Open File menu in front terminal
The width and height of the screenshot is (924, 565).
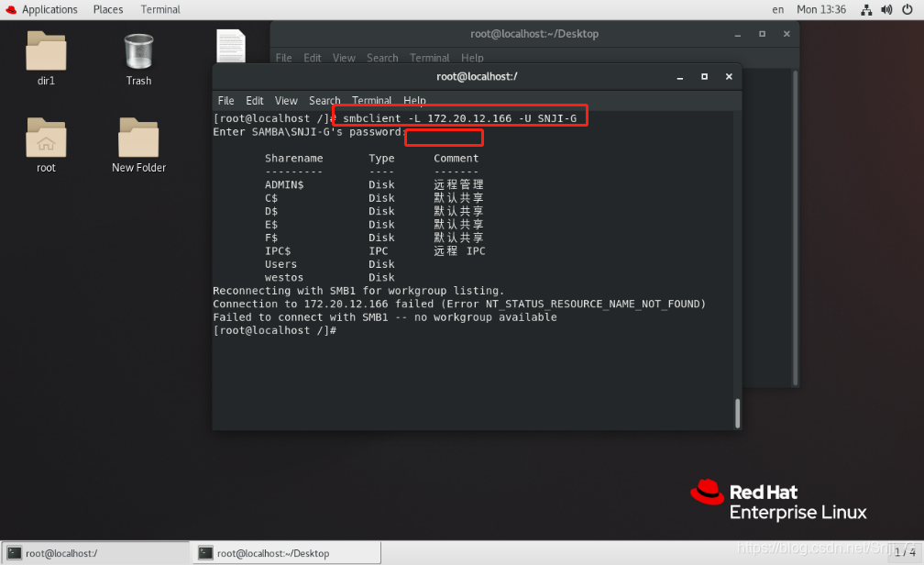[x=225, y=100]
